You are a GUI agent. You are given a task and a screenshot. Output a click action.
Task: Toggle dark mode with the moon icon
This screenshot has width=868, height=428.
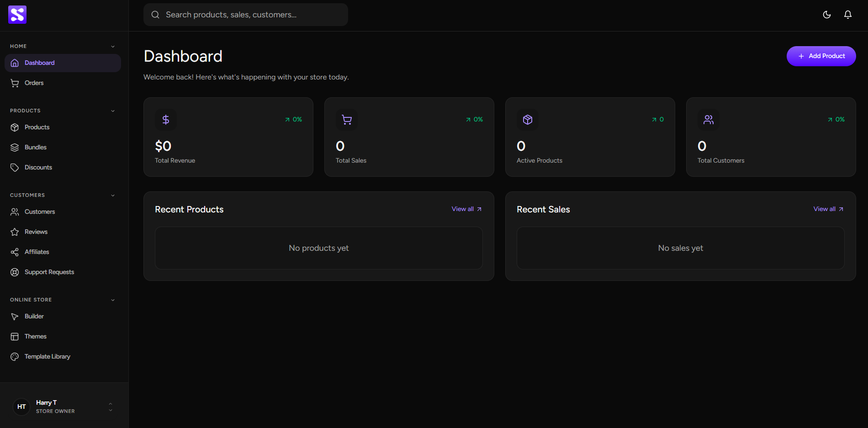(826, 15)
